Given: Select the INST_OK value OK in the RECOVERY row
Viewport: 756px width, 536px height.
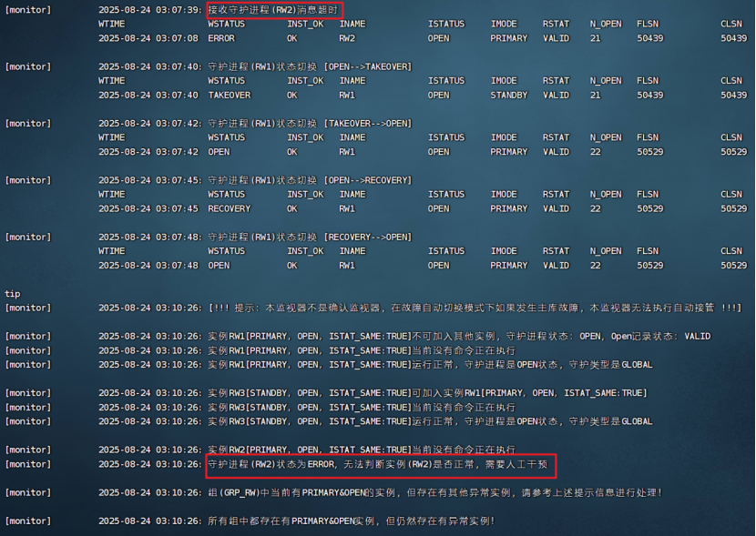Looking at the screenshot, I should 292,209.
